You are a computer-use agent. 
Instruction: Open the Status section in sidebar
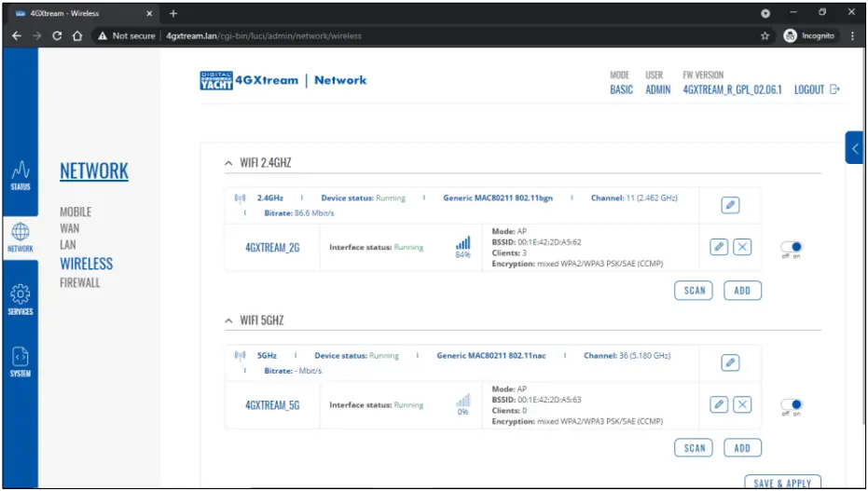click(x=21, y=174)
